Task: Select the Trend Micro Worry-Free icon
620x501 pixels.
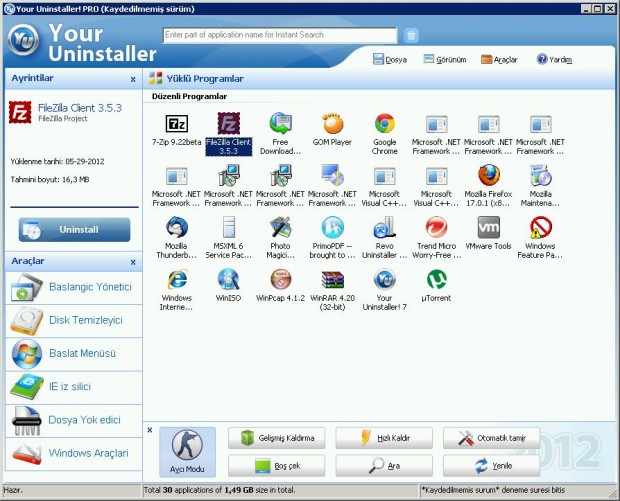Action: [436, 227]
